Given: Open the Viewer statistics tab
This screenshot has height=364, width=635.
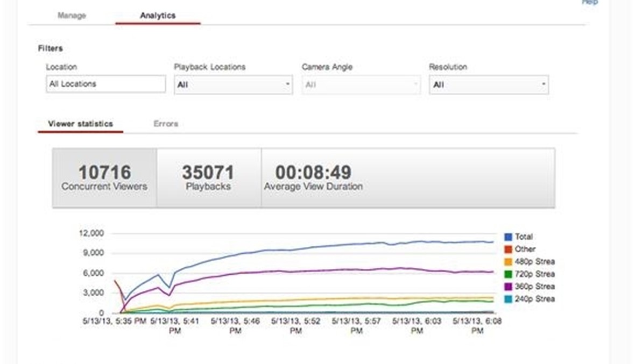Looking at the screenshot, I should 80,124.
